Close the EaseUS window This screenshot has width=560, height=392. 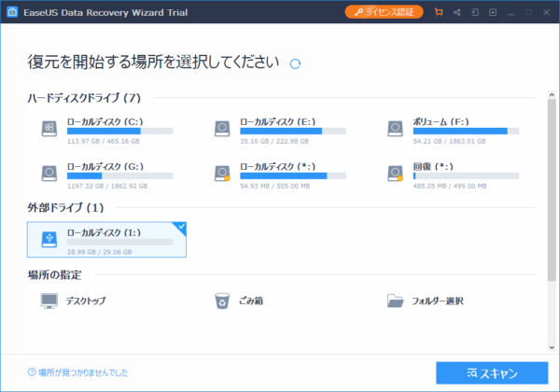pyautogui.click(x=546, y=12)
